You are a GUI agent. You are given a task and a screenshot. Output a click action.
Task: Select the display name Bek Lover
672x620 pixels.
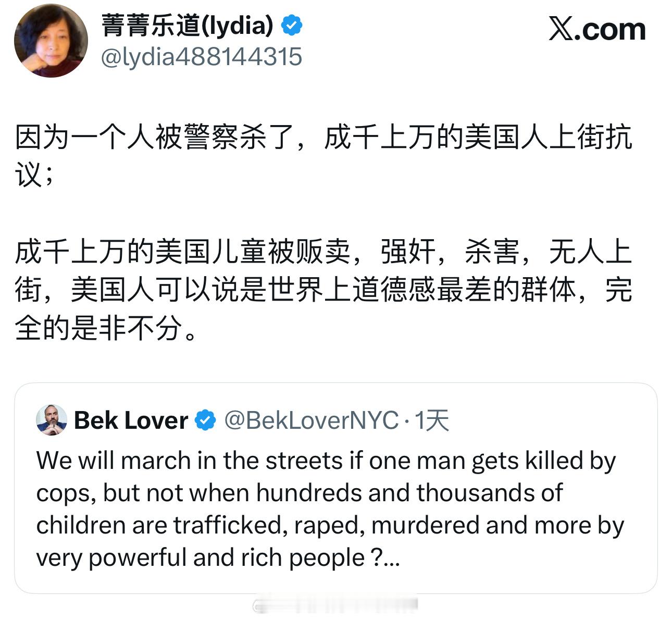click(x=131, y=419)
